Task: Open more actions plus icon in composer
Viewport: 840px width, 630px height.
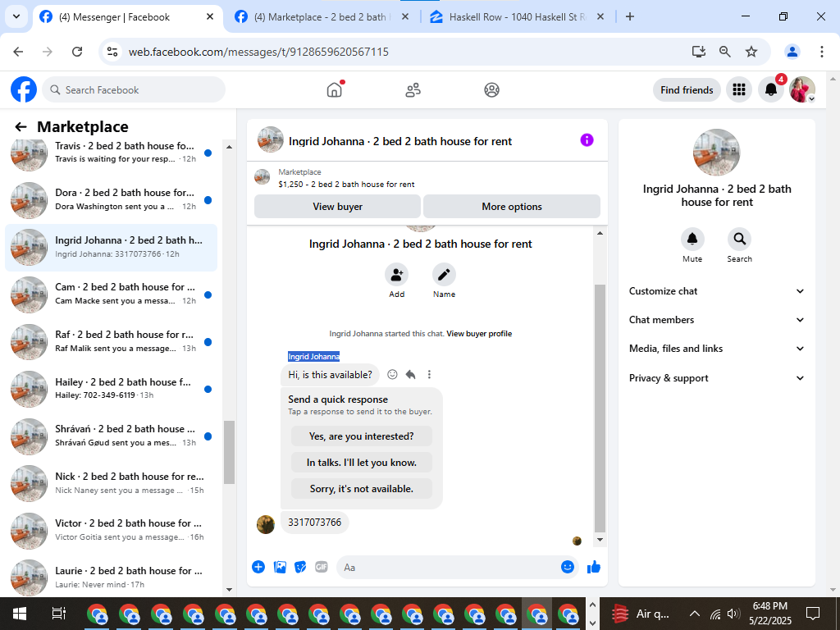Action: 258,567
